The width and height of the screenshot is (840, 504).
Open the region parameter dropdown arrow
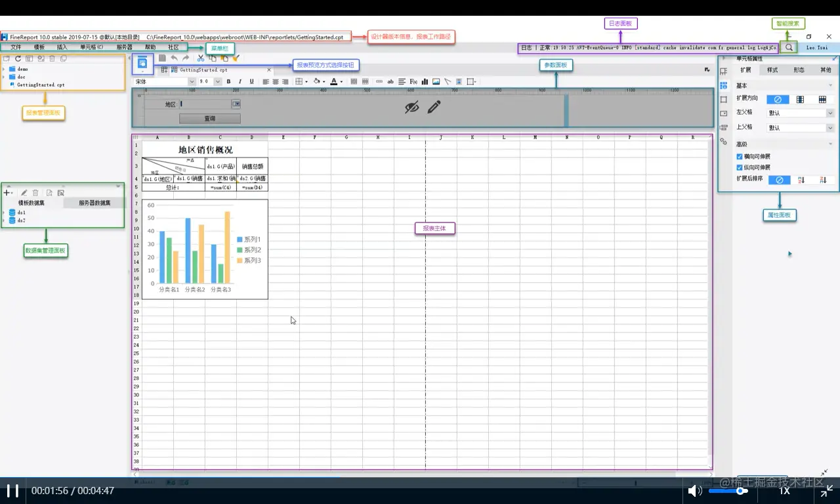click(x=236, y=104)
